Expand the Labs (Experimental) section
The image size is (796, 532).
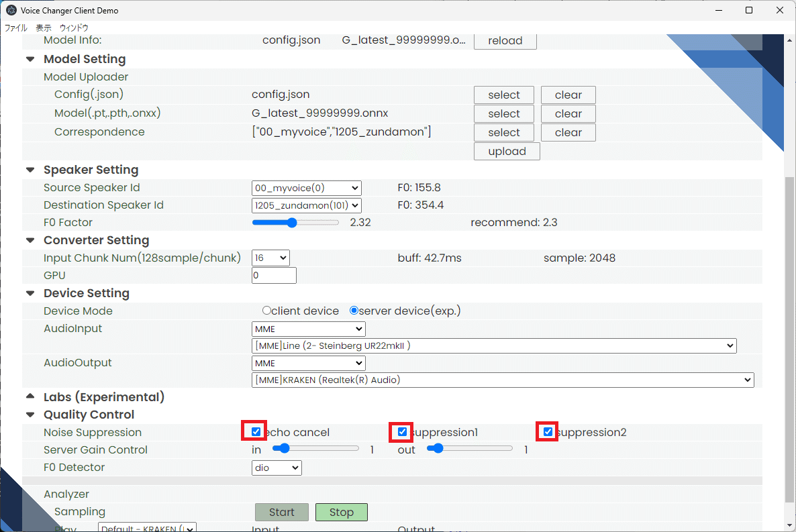point(30,396)
